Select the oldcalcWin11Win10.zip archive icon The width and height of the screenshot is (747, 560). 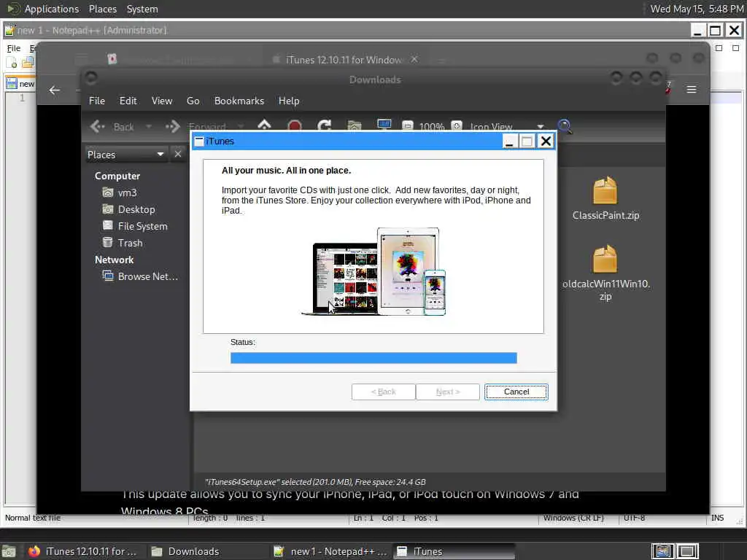tap(605, 259)
